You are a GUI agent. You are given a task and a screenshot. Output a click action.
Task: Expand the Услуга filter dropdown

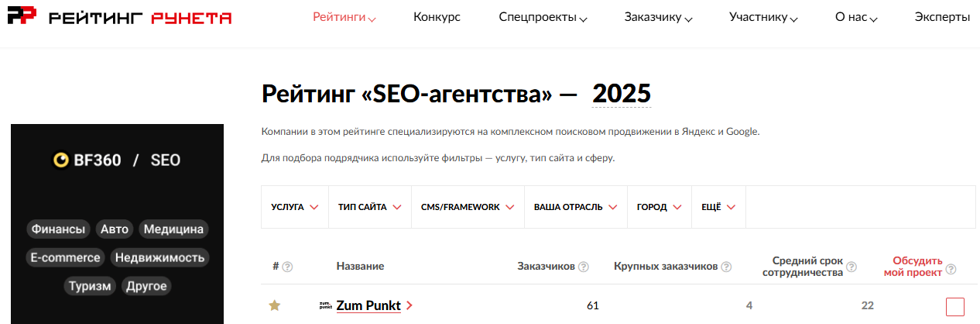[x=295, y=207]
